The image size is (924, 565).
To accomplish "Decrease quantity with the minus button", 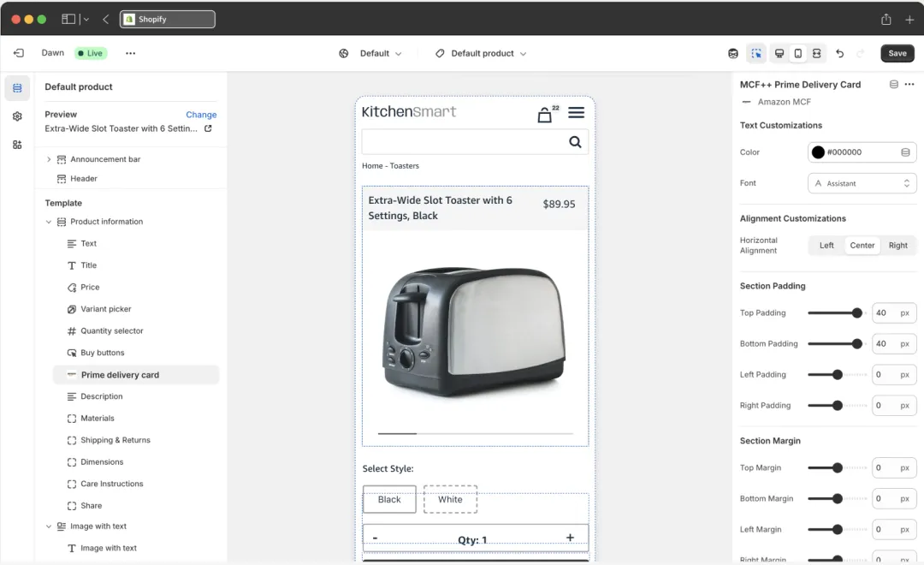I will click(375, 538).
